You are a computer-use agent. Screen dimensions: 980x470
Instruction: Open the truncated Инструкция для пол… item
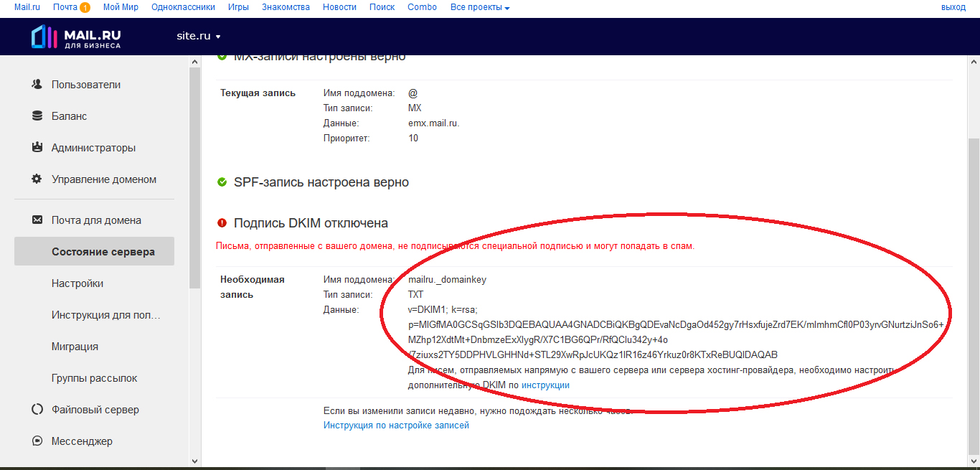click(x=105, y=315)
